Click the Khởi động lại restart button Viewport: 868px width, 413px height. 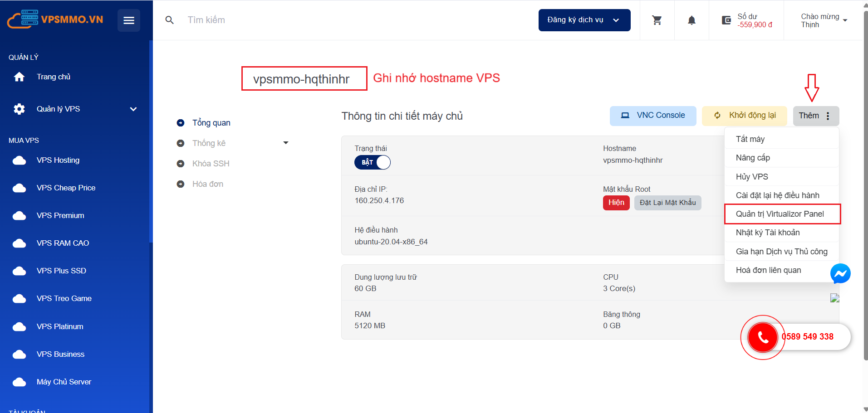[x=745, y=116]
